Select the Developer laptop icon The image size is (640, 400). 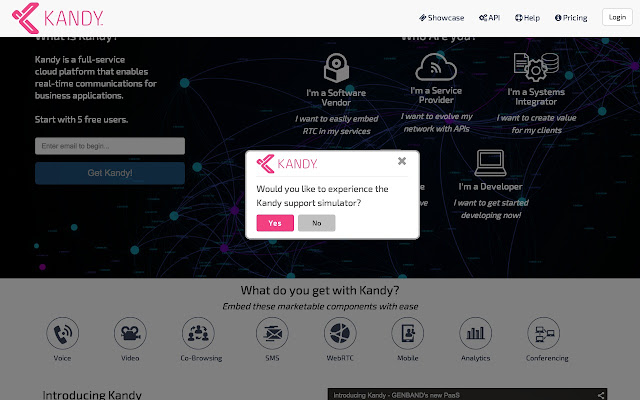[490, 163]
